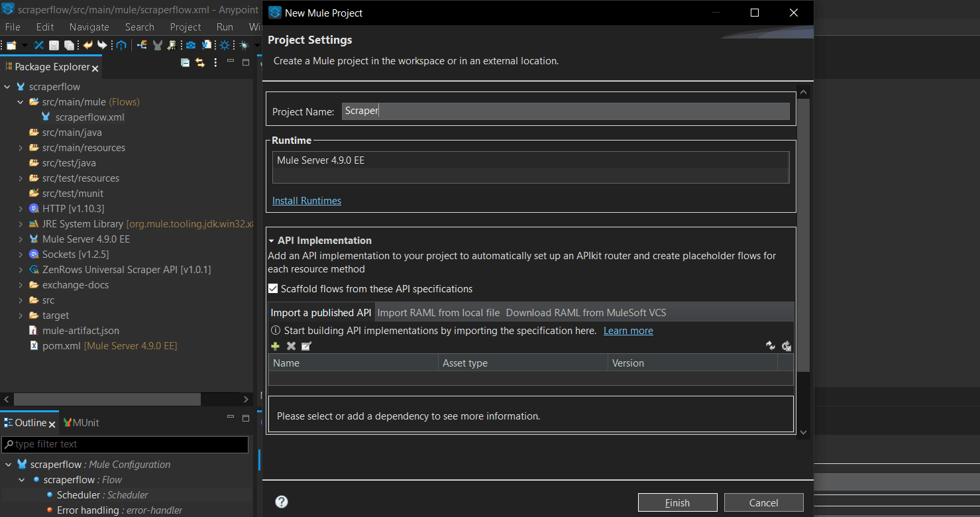Click the grey forward-arrow toolbar icon
This screenshot has height=517, width=980.
(102, 45)
